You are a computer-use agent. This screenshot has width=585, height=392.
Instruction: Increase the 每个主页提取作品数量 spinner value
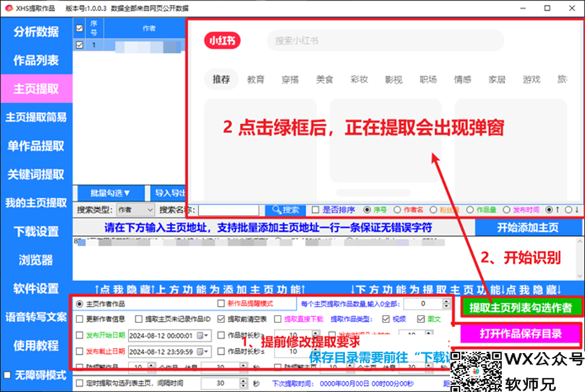coord(446,301)
